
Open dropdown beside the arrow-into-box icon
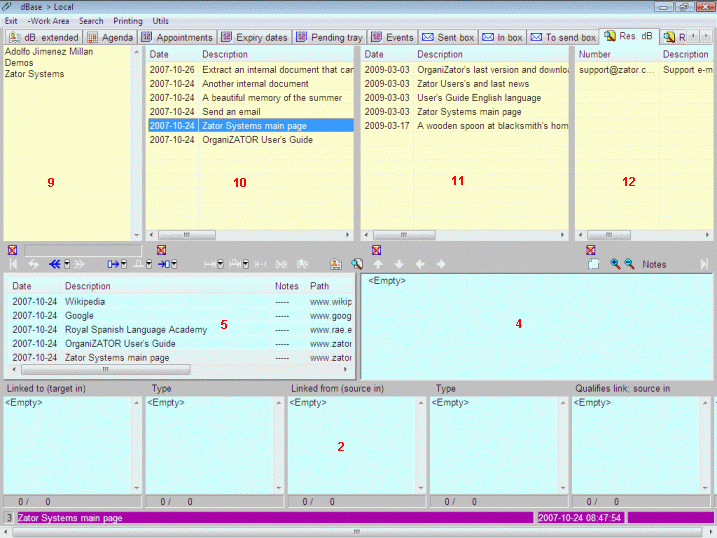click(174, 264)
